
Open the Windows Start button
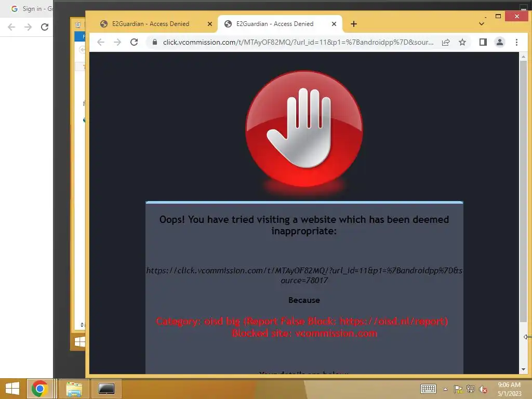(x=12, y=389)
